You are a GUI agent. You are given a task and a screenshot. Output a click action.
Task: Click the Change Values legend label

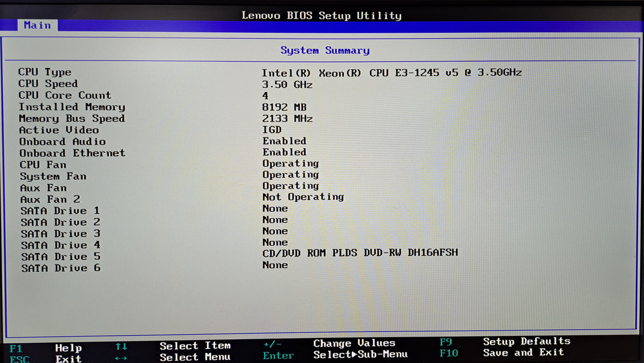coord(354,343)
